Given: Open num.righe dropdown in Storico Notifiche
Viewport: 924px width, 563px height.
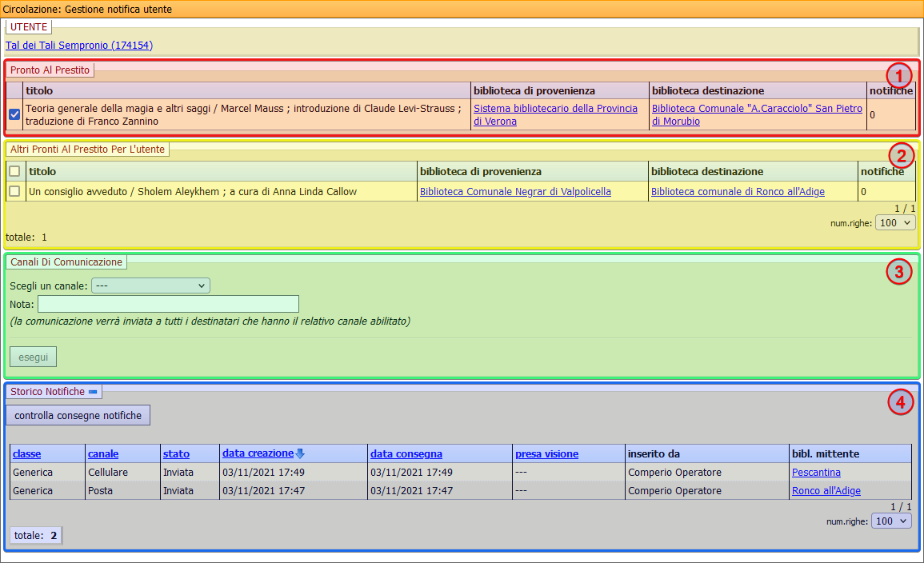Looking at the screenshot, I should [892, 521].
